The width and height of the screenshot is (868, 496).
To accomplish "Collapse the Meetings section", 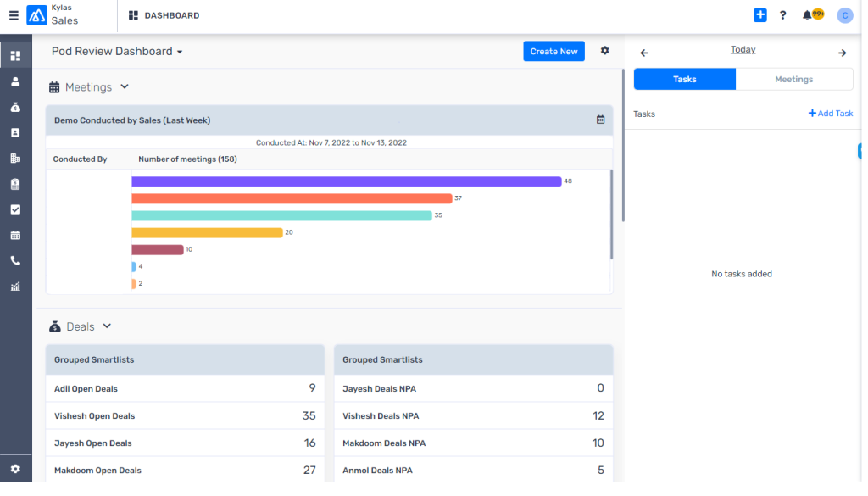I will [125, 86].
